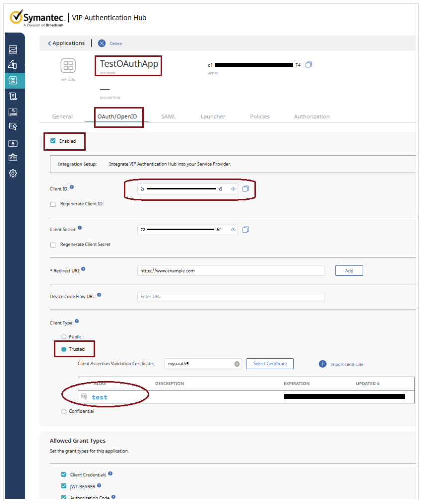Open the lock folder icon in sidebar

click(13, 143)
